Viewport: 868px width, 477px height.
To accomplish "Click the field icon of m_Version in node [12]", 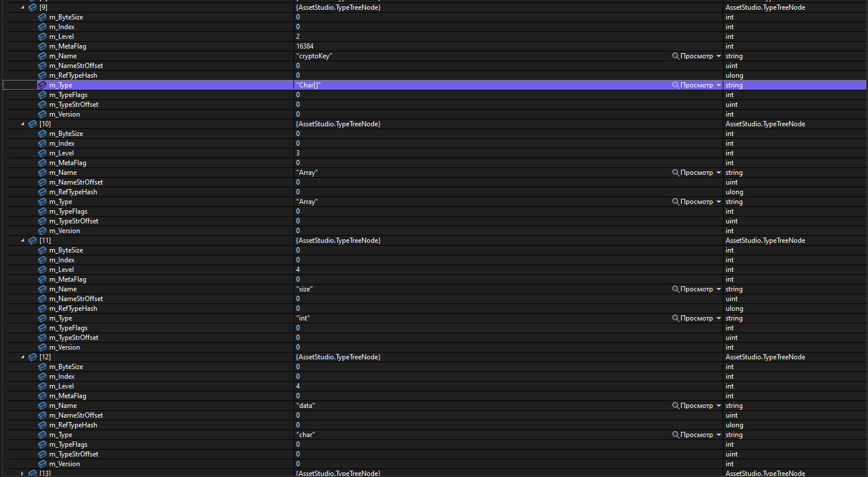I will tap(42, 464).
